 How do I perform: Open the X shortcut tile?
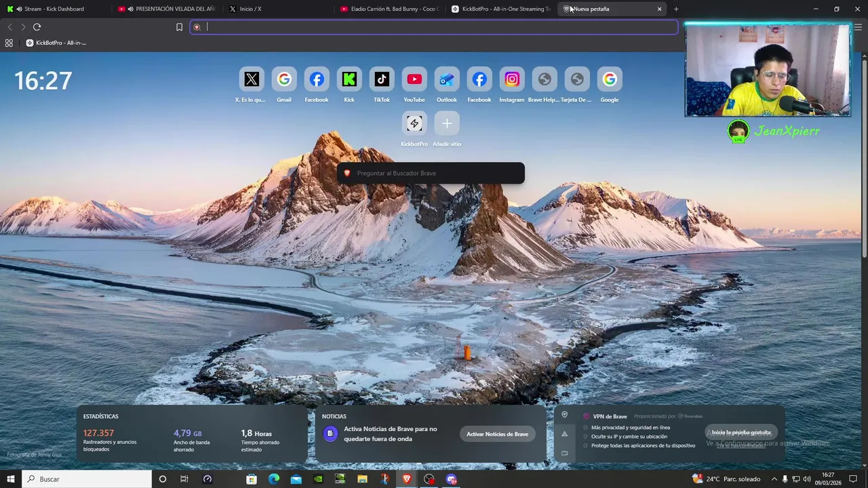pos(252,79)
